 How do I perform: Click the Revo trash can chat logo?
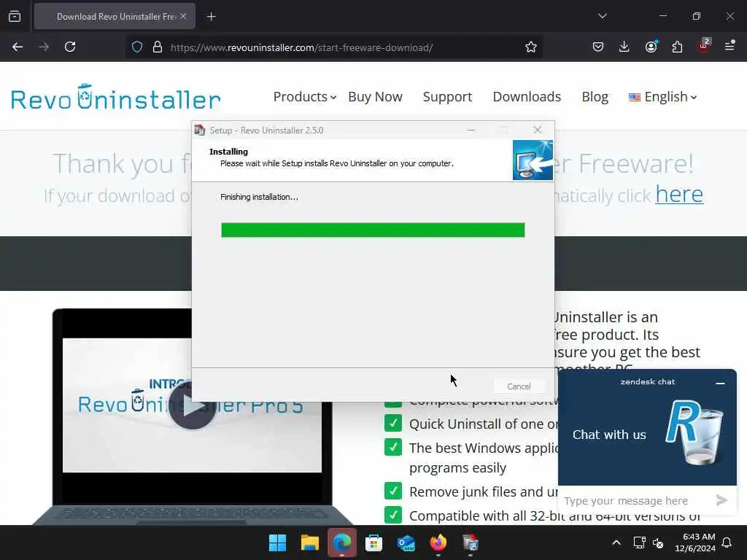(x=694, y=432)
